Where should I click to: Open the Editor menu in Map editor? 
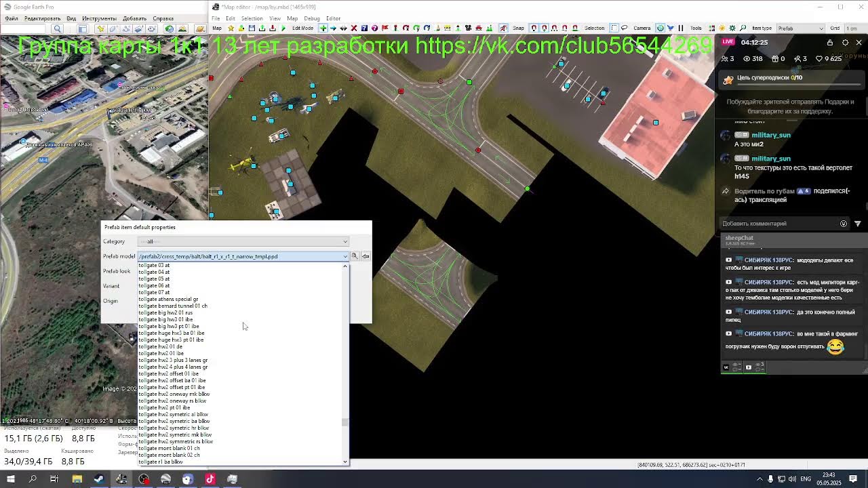pyautogui.click(x=333, y=18)
